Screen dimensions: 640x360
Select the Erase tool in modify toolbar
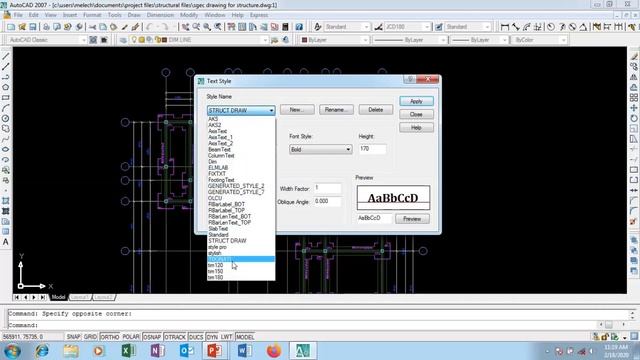(634, 56)
